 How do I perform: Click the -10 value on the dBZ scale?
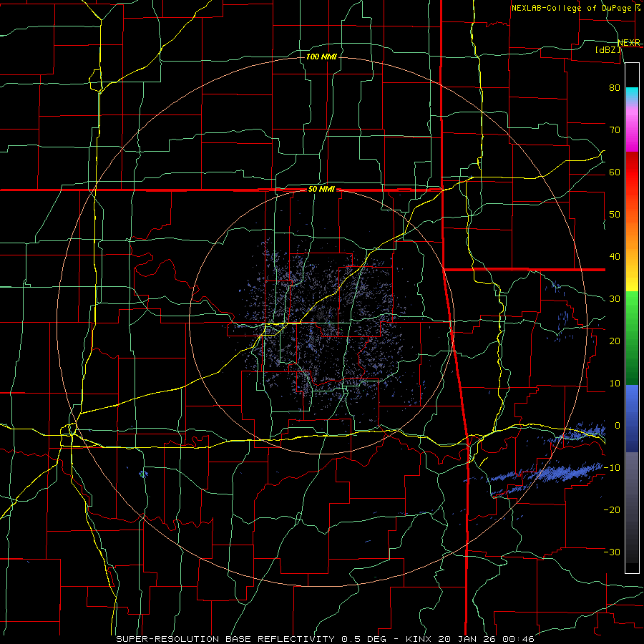pyautogui.click(x=612, y=468)
